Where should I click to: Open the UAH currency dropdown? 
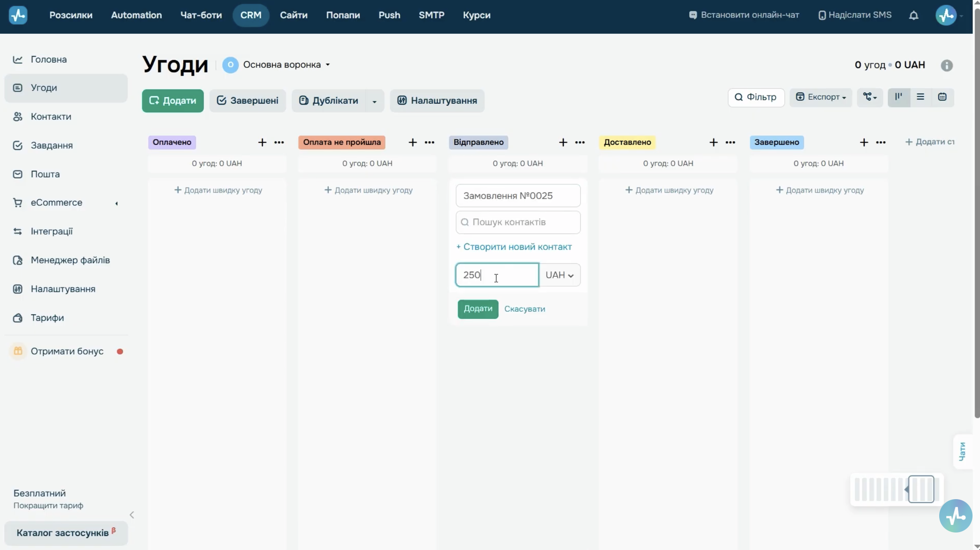tap(560, 275)
